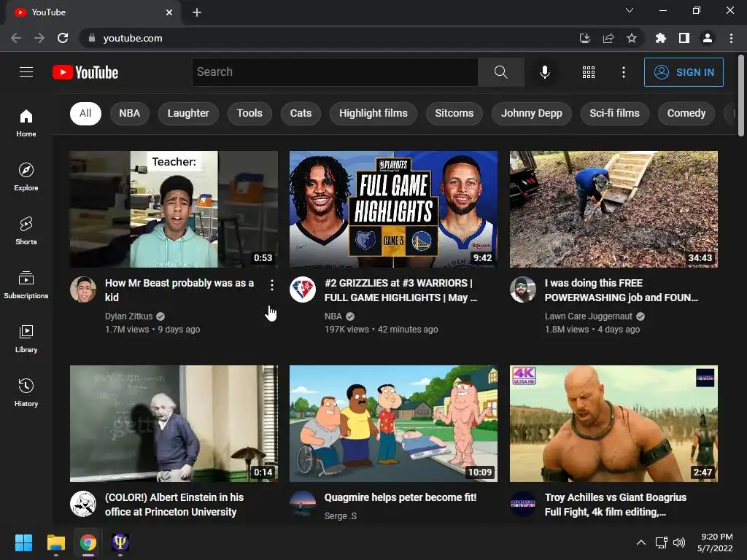The width and height of the screenshot is (747, 560).
Task: Open volume control in system tray
Action: (x=679, y=542)
